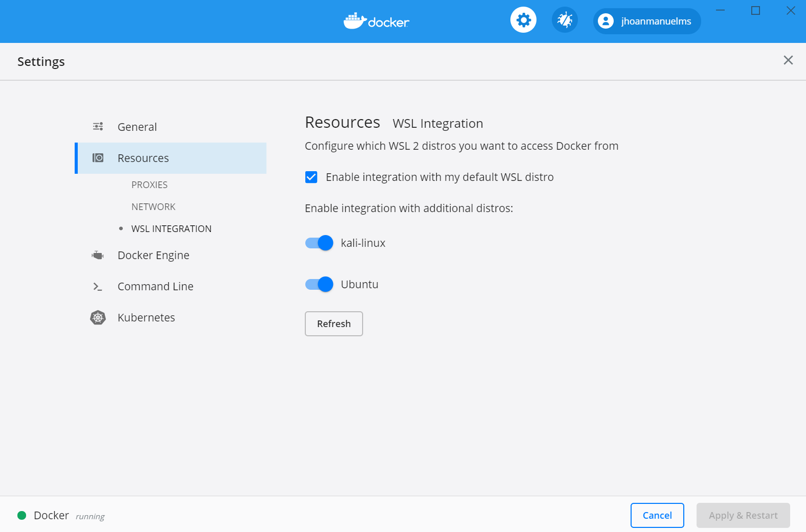Open the Network subsection
This screenshot has height=532, width=806.
[153, 207]
